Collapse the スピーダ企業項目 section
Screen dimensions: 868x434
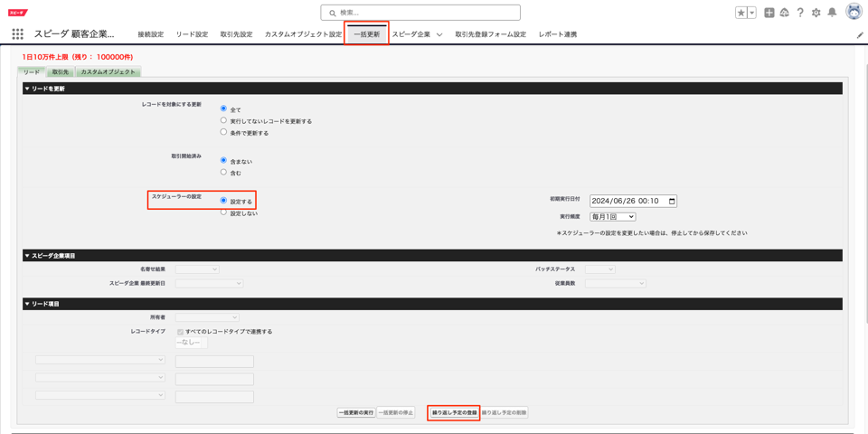(x=27, y=256)
